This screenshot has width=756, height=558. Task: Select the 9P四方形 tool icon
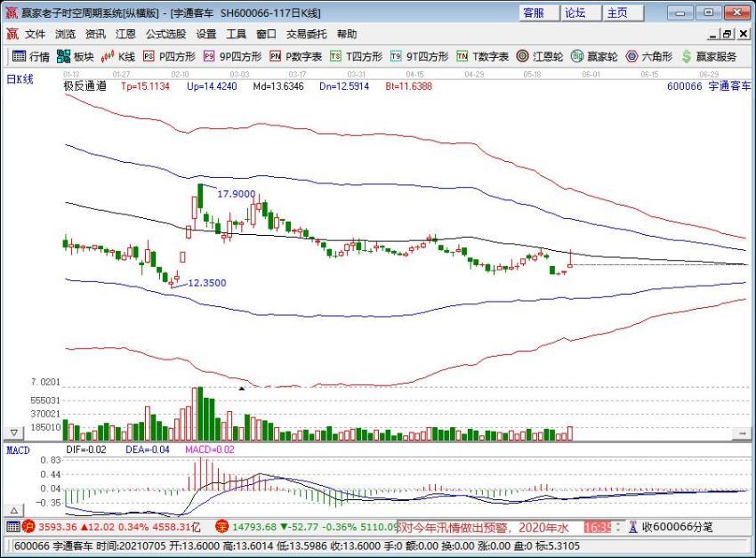pos(209,56)
